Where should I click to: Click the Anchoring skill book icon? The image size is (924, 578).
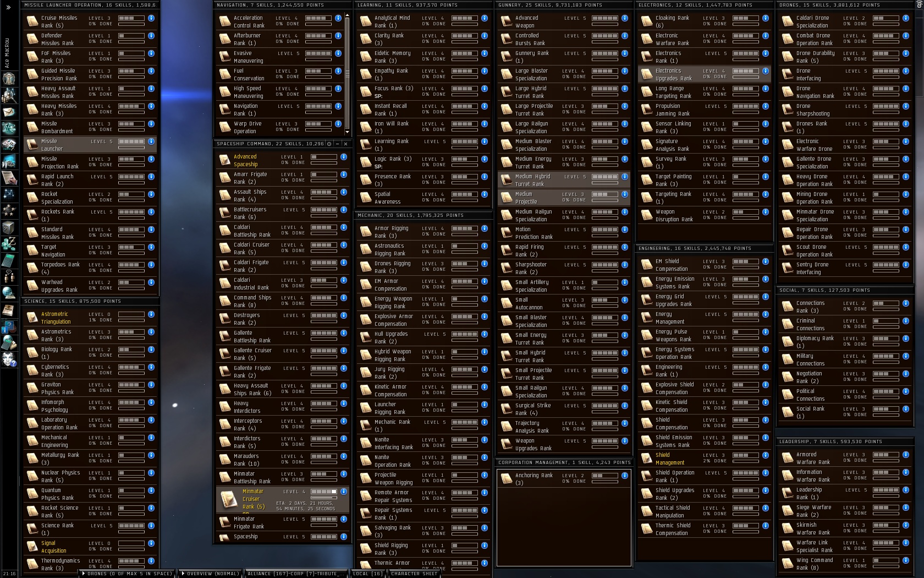[506, 479]
